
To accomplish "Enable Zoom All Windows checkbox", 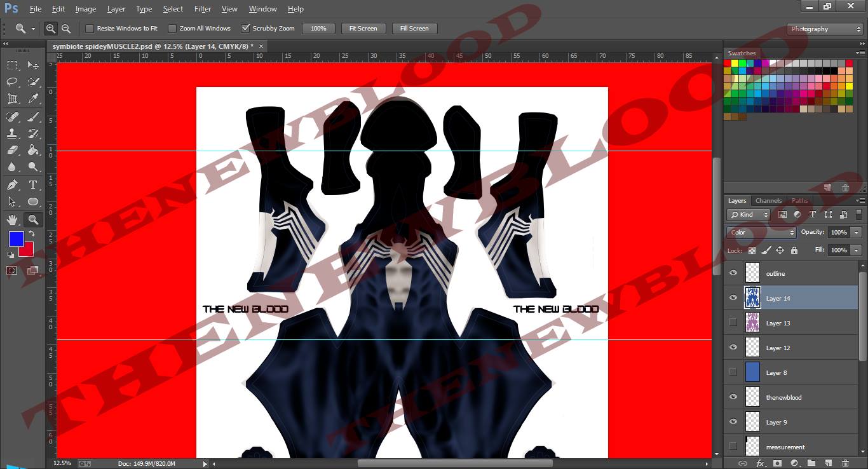I will click(x=172, y=29).
